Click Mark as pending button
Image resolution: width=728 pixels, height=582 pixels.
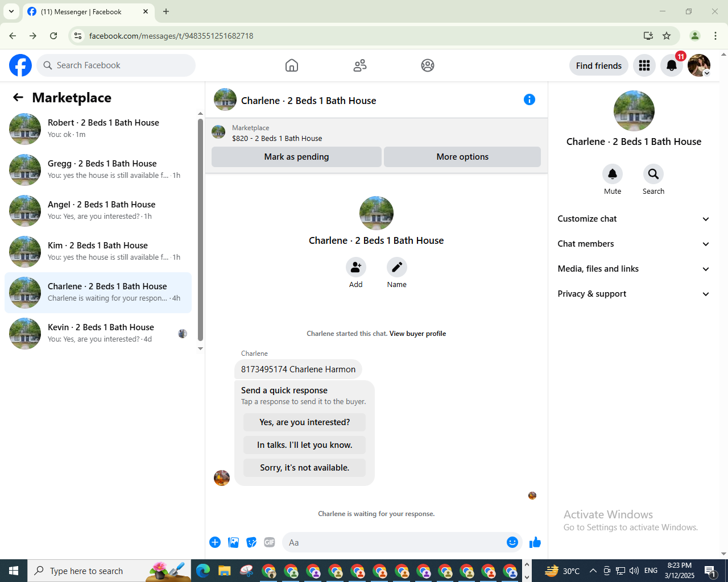(x=296, y=157)
